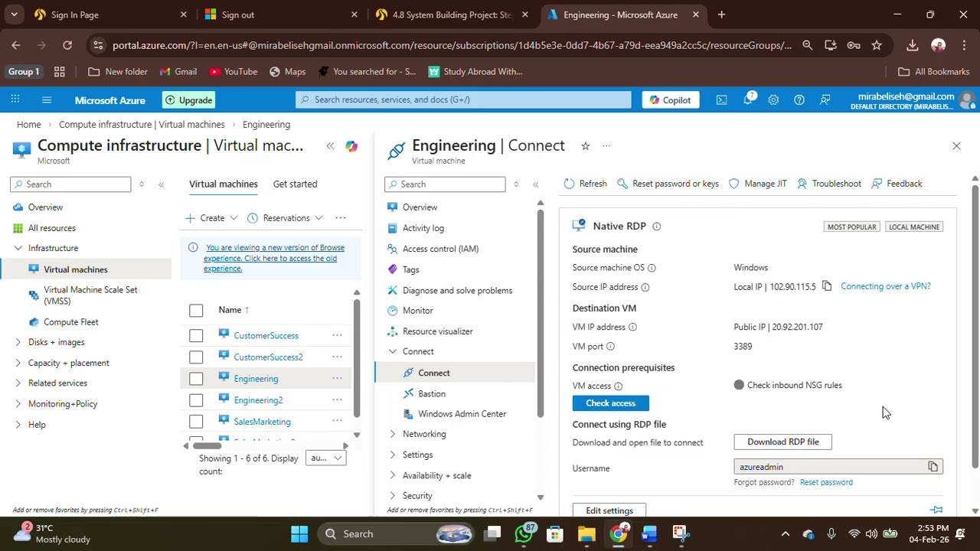
Task: Click the Upgrade button
Action: (188, 100)
